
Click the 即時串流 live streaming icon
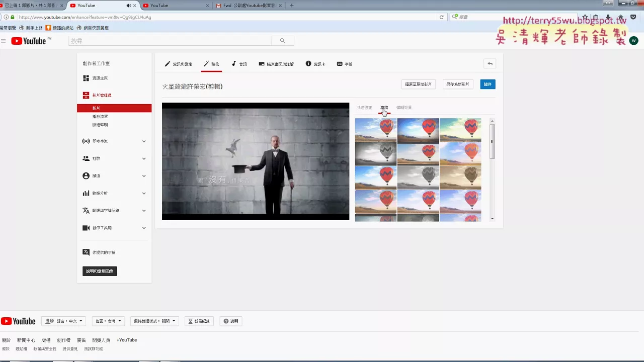tap(86, 141)
